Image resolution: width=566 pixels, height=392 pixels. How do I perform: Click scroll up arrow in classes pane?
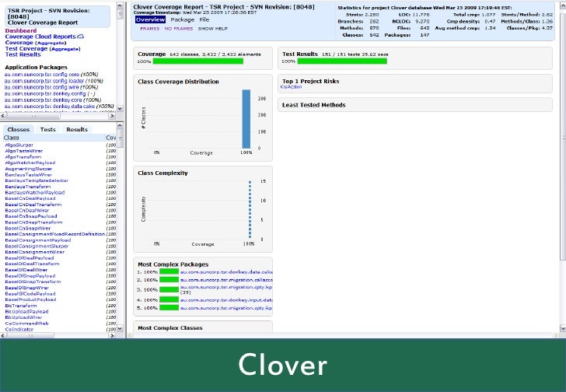[x=121, y=125]
